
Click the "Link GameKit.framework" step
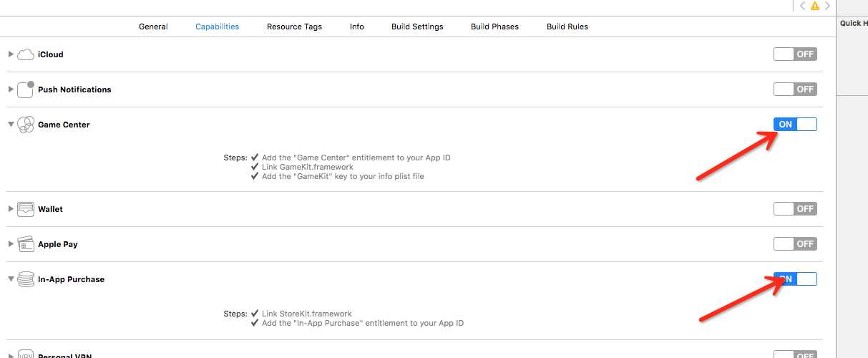click(x=308, y=167)
